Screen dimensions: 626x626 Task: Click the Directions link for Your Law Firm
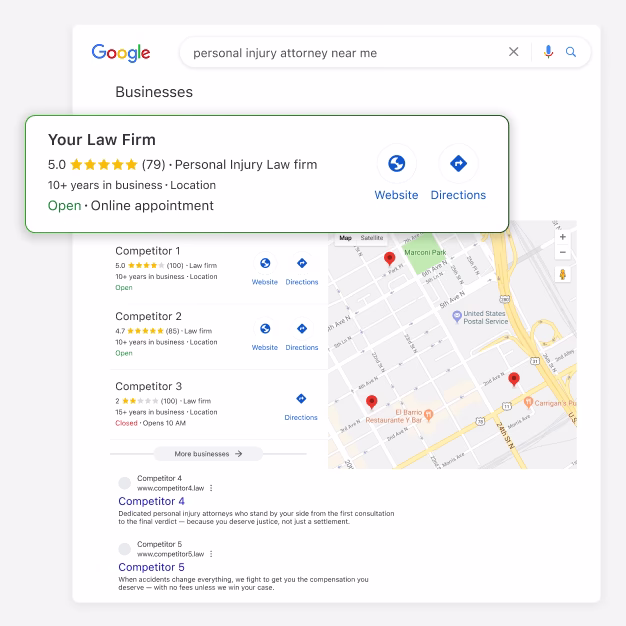click(x=458, y=195)
